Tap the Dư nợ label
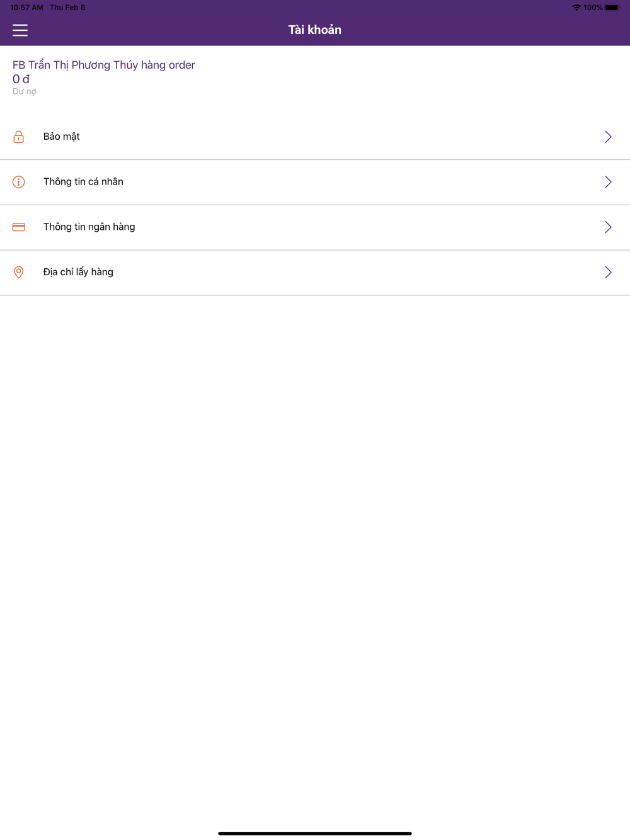 25,91
